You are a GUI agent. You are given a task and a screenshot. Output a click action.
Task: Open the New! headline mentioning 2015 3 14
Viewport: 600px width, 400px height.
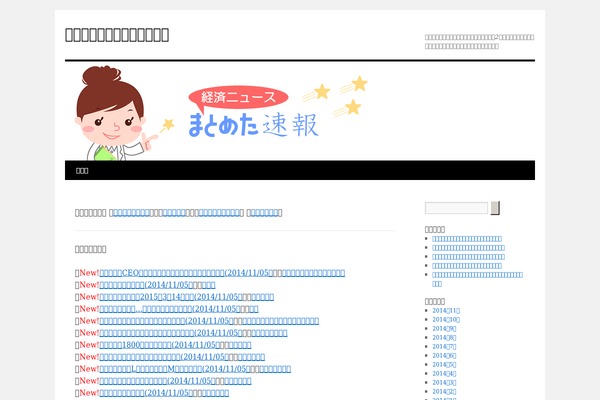click(170, 297)
